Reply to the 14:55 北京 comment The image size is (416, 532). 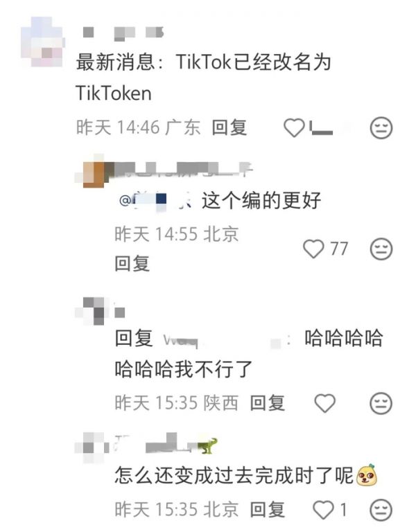[x=132, y=264]
